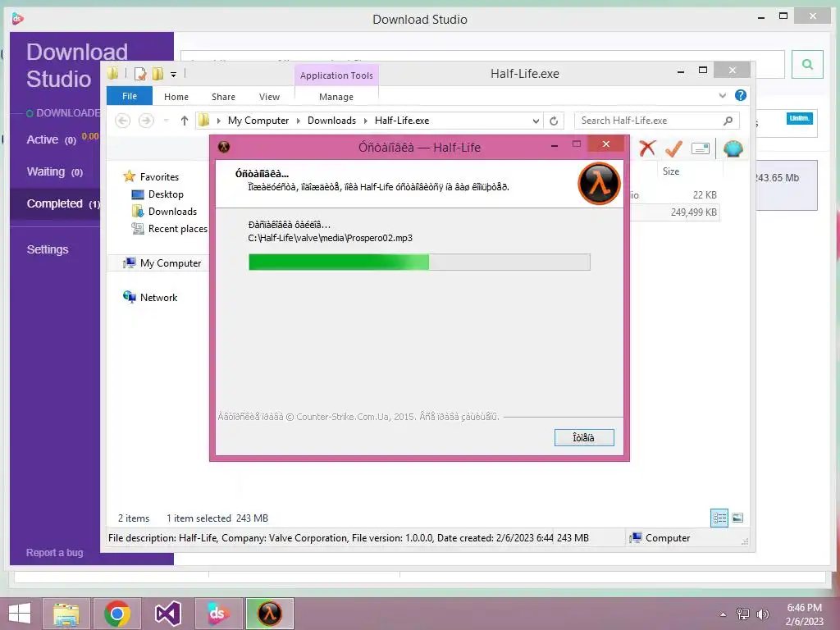Switch to Half-Life installer taskbar icon

[x=270, y=614]
